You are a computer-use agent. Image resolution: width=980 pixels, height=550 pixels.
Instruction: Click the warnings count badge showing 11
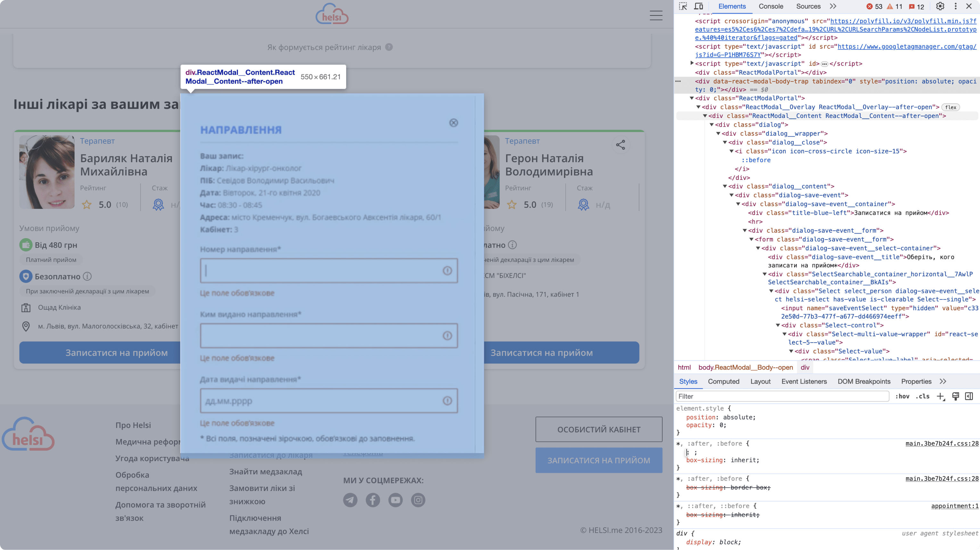click(x=895, y=6)
